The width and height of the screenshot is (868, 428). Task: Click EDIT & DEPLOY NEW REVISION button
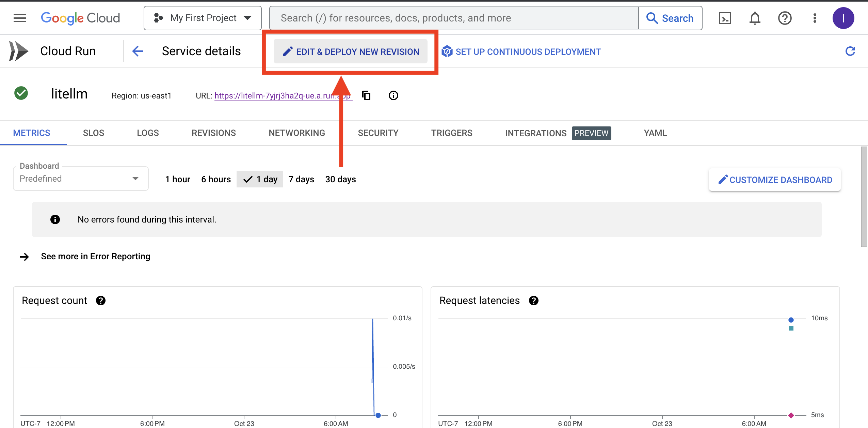351,51
